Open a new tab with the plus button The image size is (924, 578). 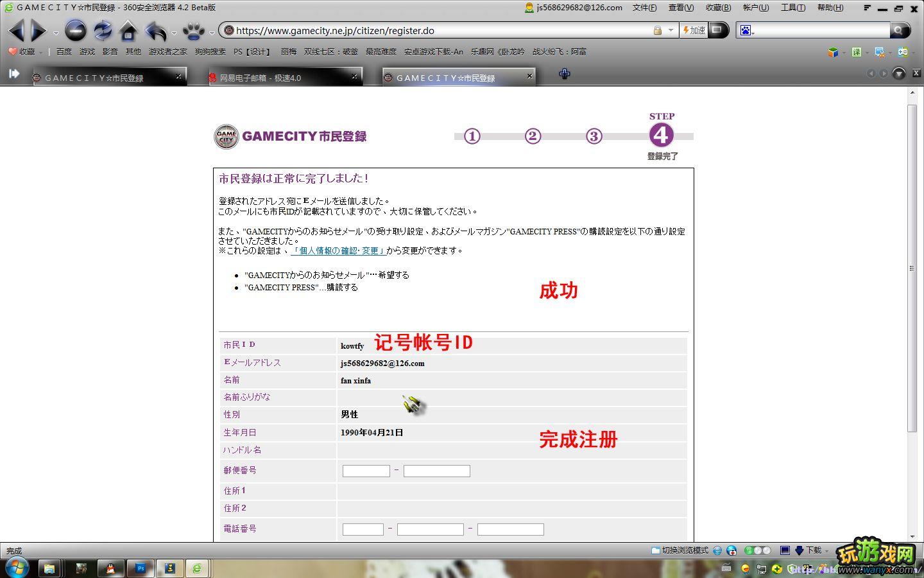[x=565, y=74]
